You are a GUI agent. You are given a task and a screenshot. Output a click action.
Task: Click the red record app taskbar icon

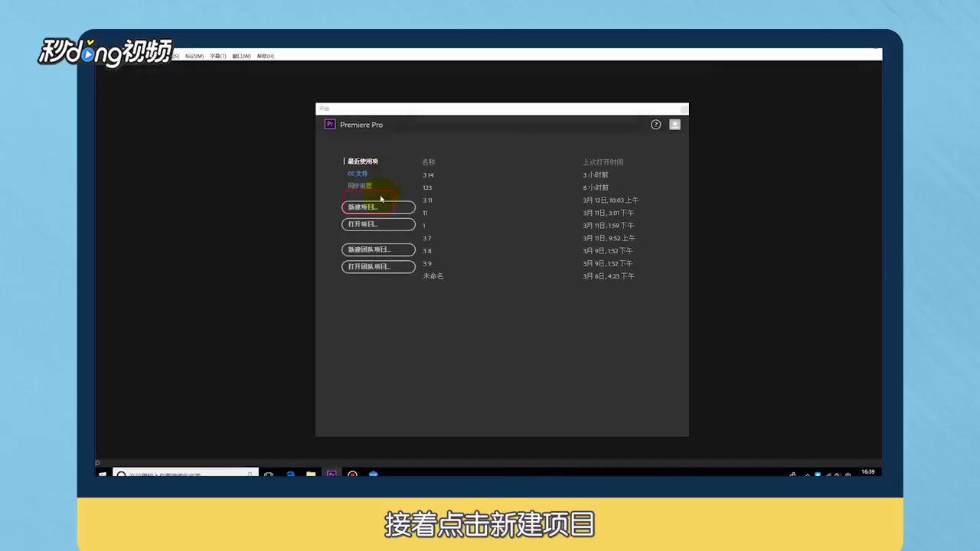click(352, 474)
